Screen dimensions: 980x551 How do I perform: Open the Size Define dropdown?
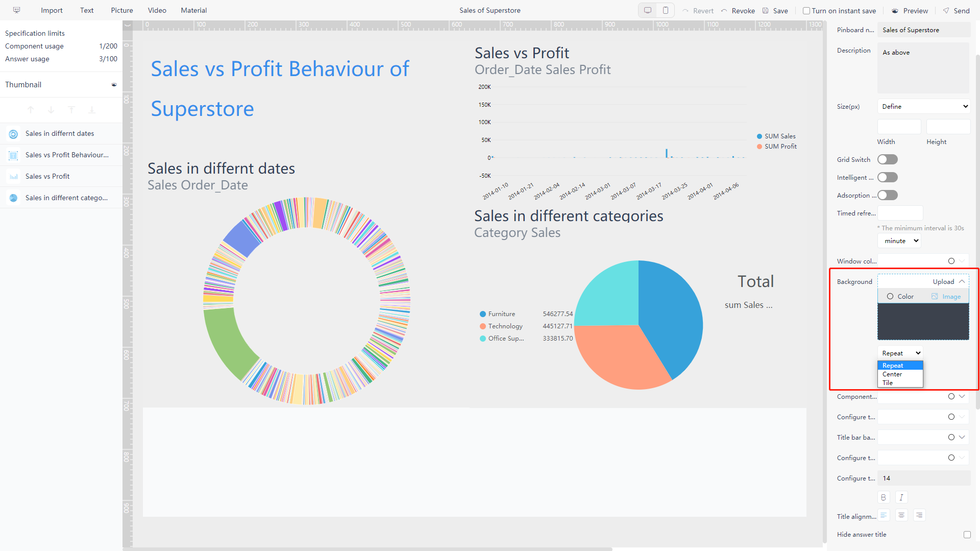(924, 106)
